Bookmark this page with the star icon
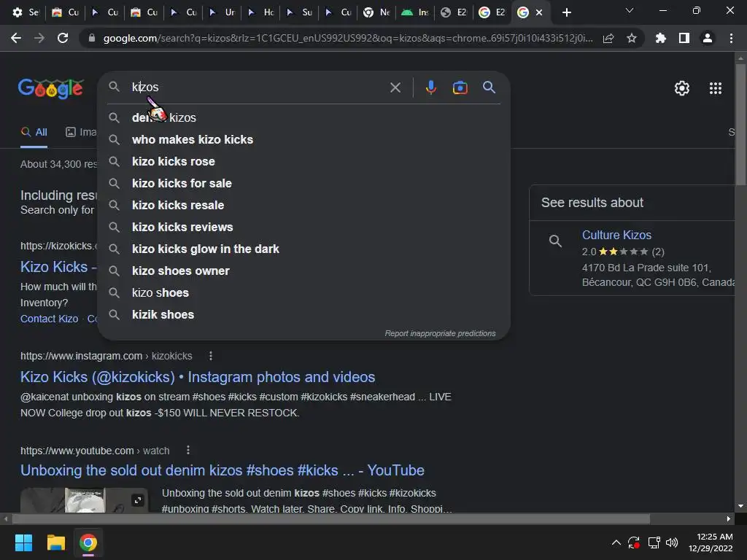Viewport: 747px width, 560px height. click(x=632, y=38)
